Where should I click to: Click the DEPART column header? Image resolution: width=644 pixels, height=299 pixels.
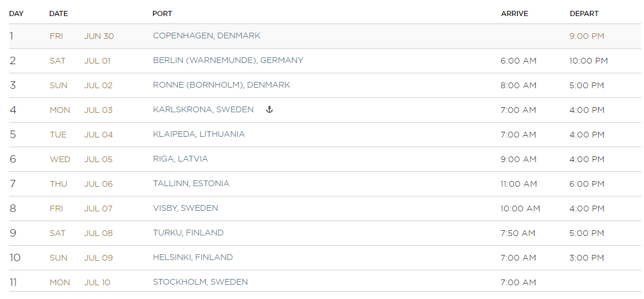pos(584,14)
